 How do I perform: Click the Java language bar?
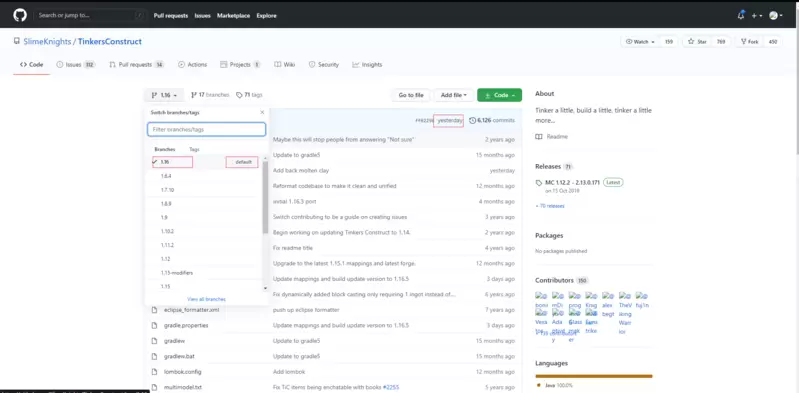(594, 376)
